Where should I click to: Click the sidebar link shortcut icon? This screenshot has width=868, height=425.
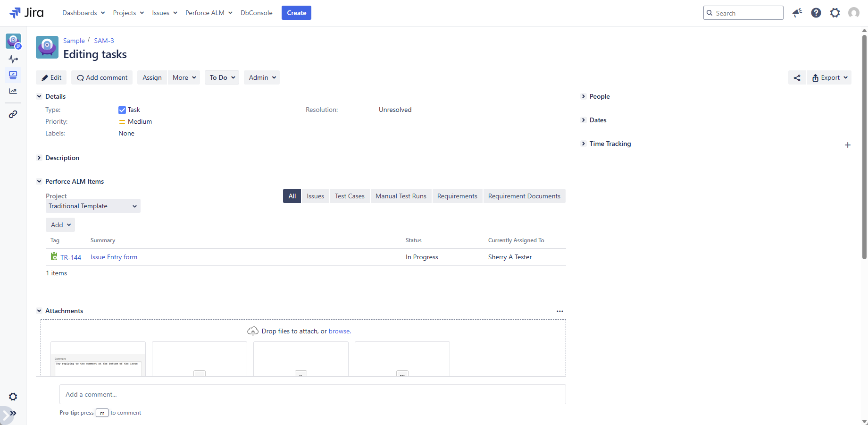pyautogui.click(x=13, y=114)
